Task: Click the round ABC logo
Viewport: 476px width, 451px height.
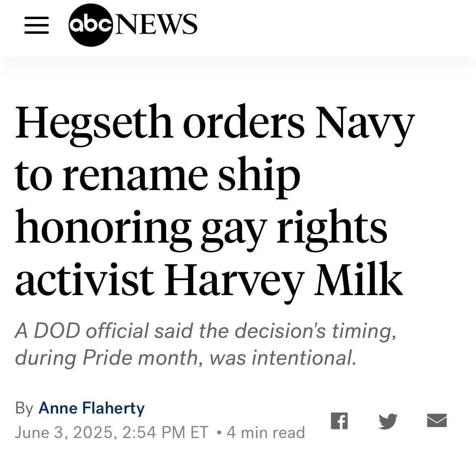Action: point(90,25)
